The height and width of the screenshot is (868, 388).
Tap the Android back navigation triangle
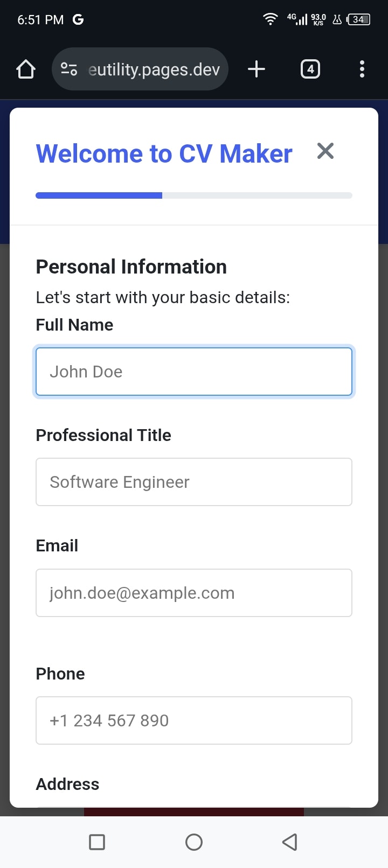click(x=290, y=842)
